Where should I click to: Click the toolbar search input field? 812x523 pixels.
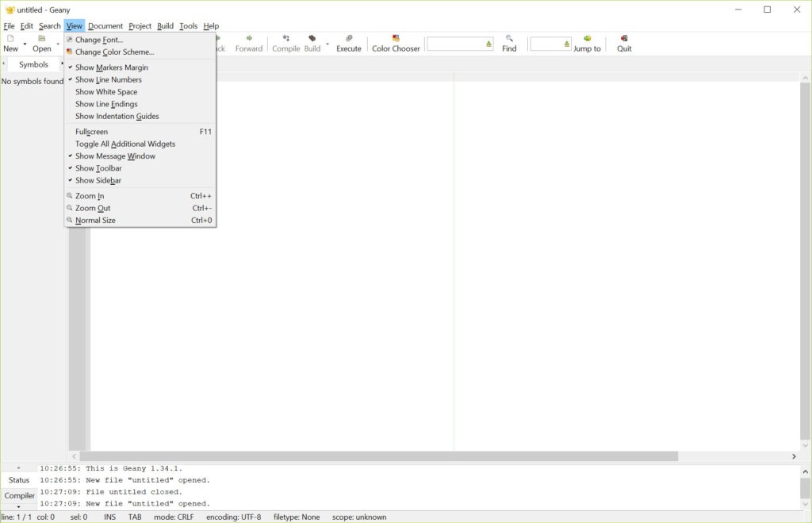pyautogui.click(x=456, y=44)
